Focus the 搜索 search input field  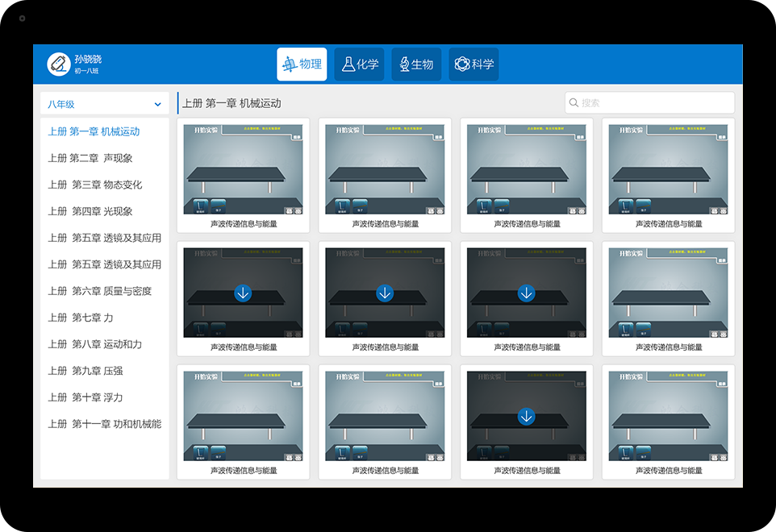click(x=653, y=103)
